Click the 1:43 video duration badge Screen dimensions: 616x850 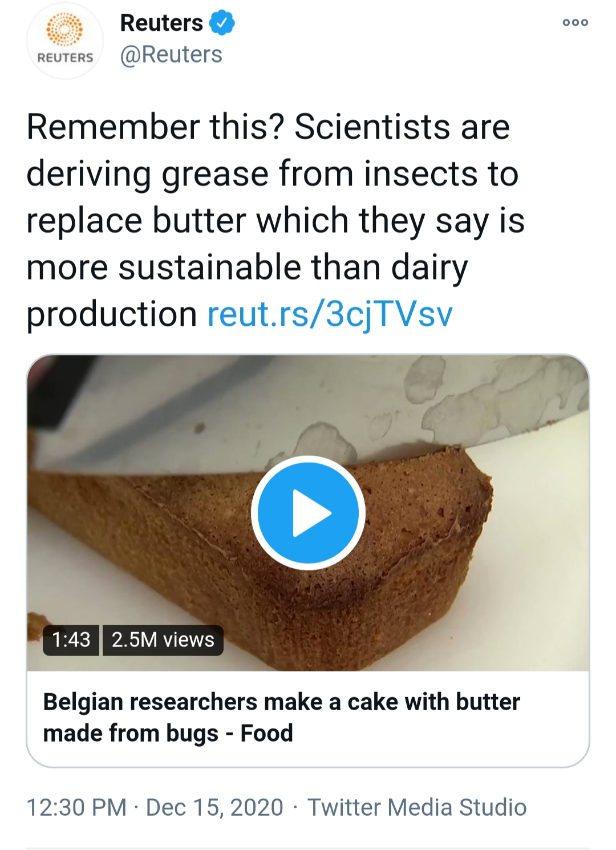coord(71,639)
